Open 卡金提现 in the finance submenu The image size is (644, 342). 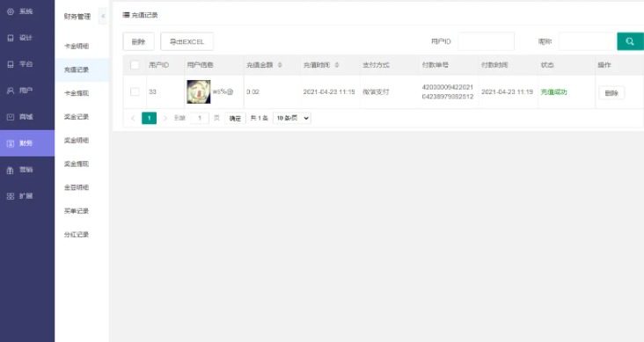click(x=77, y=93)
